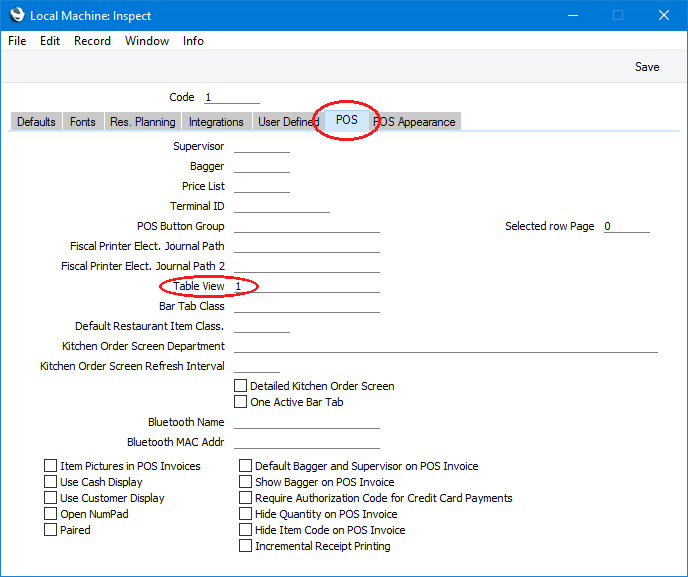Click the Kitchen Order Screen Refresh Interval field
The image size is (688, 577).
pyautogui.click(x=257, y=366)
